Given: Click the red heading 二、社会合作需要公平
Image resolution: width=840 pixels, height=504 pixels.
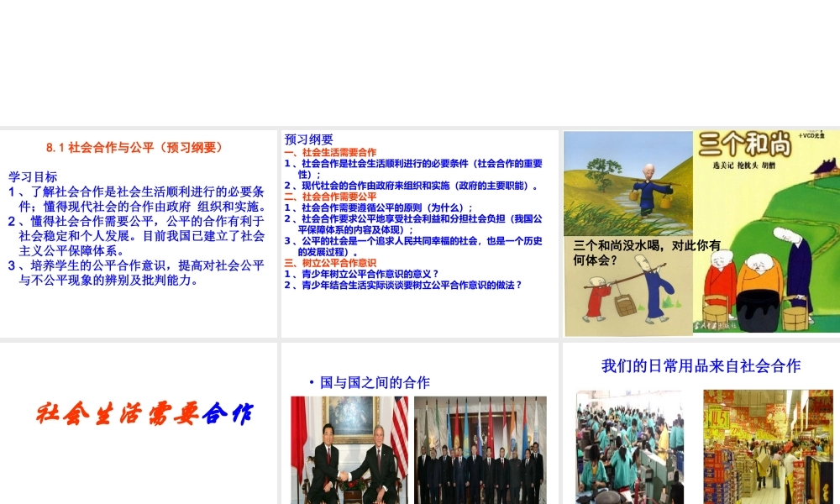Looking at the screenshot, I should click(330, 197).
